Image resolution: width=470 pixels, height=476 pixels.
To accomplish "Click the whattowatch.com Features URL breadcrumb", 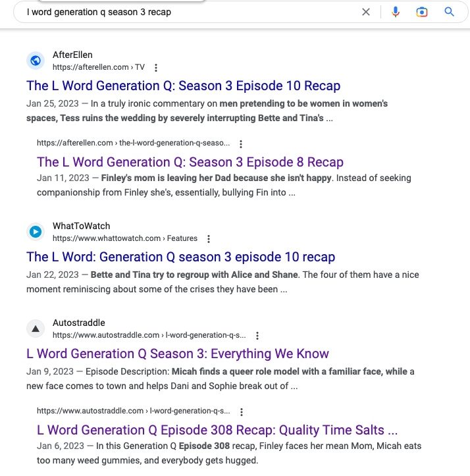I will (125, 238).
